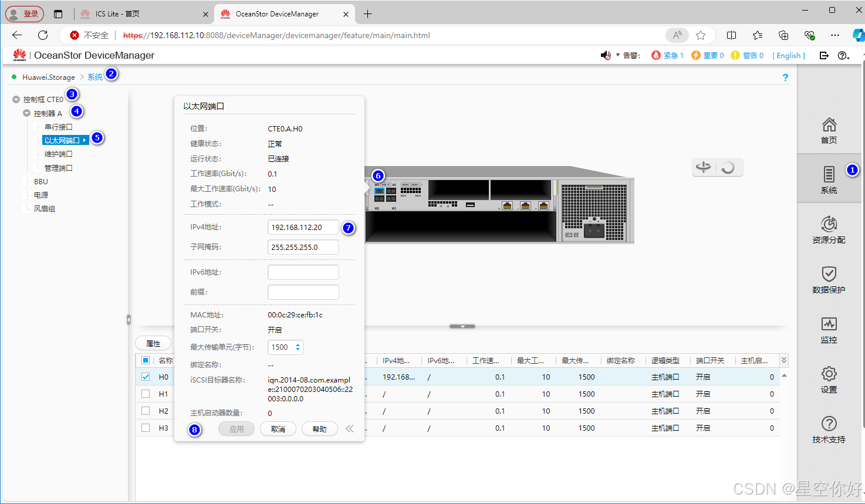The image size is (865, 504).
Task: Click the 属性 (Properties) button
Action: tap(153, 343)
